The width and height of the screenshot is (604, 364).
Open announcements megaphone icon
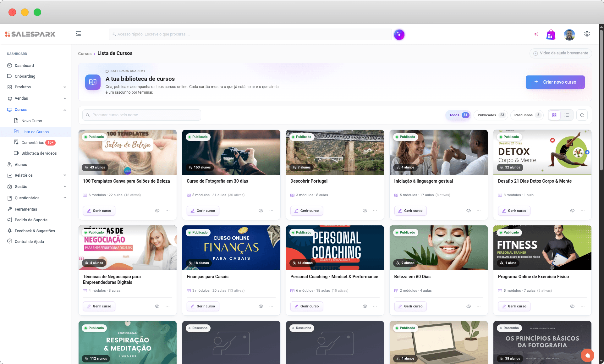[x=536, y=34]
